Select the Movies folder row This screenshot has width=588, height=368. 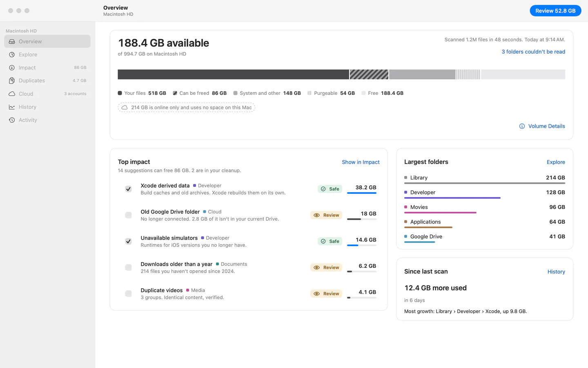click(485, 208)
